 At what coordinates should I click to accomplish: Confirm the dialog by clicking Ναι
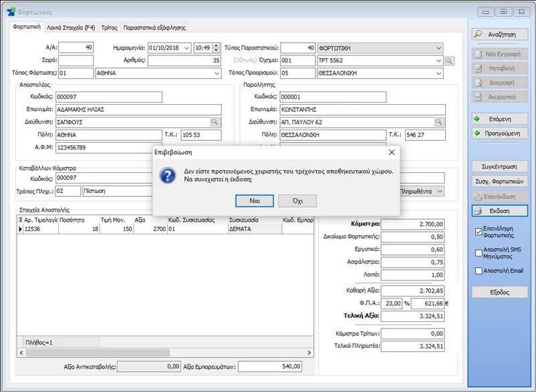(x=255, y=201)
